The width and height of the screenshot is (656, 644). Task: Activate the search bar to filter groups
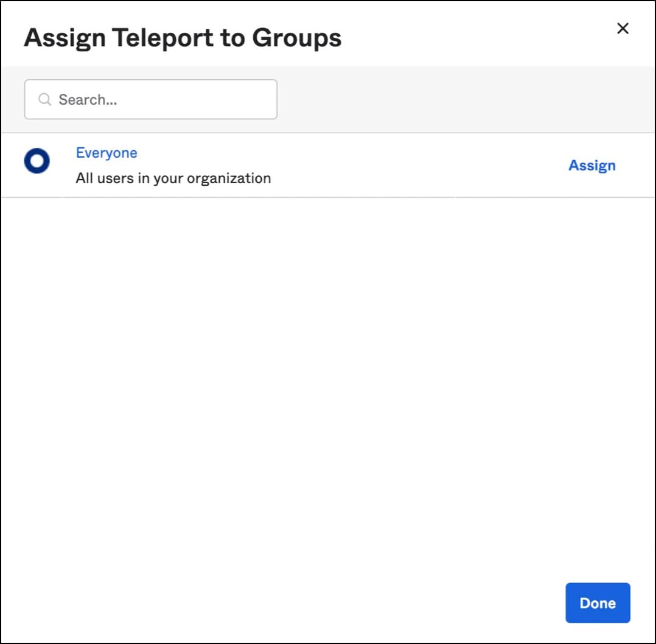pos(150,99)
